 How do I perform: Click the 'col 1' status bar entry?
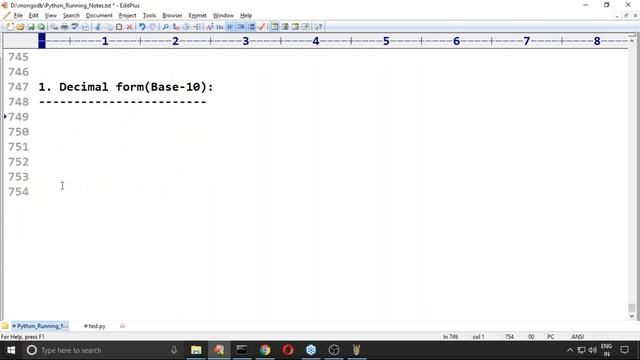[478, 337]
